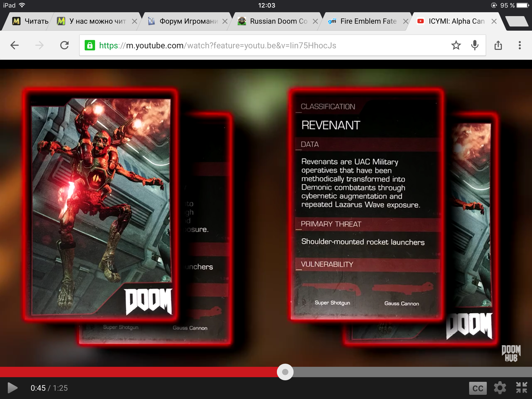Viewport: 532px width, 399px height.
Task: Click the REVENANT classification heading
Action: point(331,125)
